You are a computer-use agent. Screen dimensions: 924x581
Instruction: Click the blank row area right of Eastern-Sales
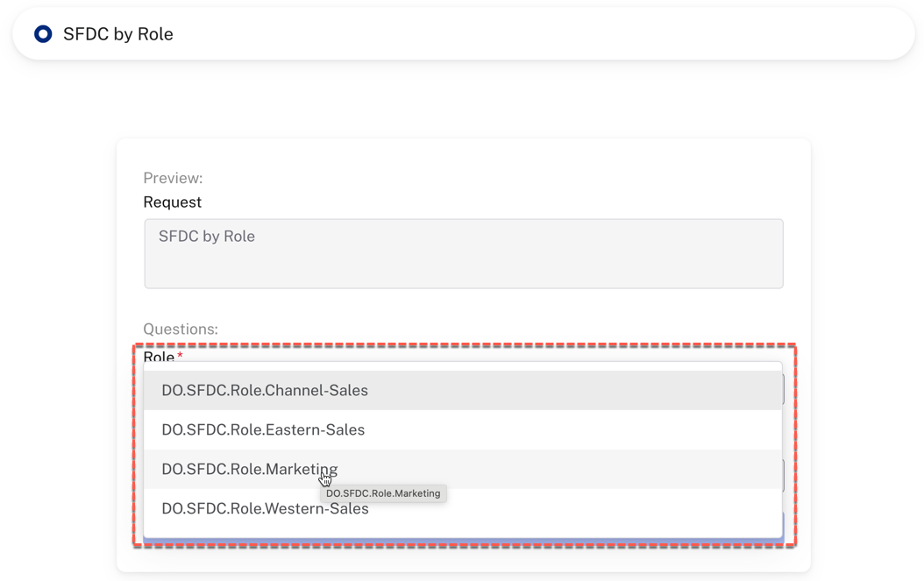570,429
